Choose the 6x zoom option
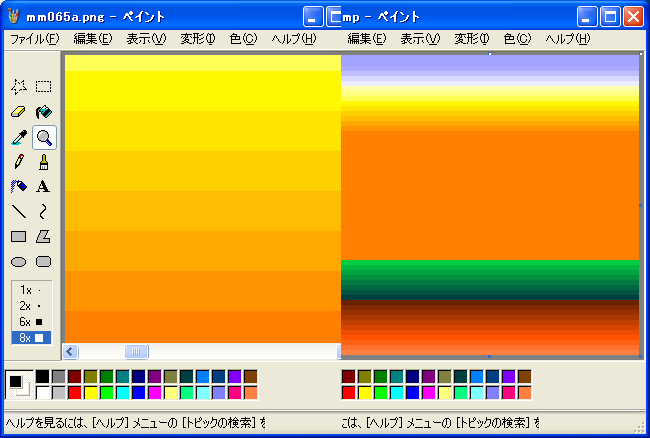The image size is (650, 438). point(30,322)
